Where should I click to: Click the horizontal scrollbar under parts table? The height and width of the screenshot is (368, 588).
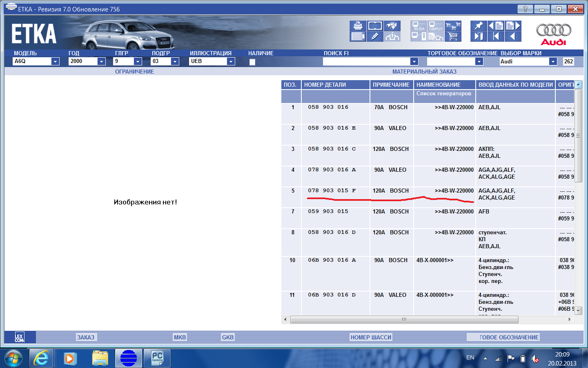404,320
